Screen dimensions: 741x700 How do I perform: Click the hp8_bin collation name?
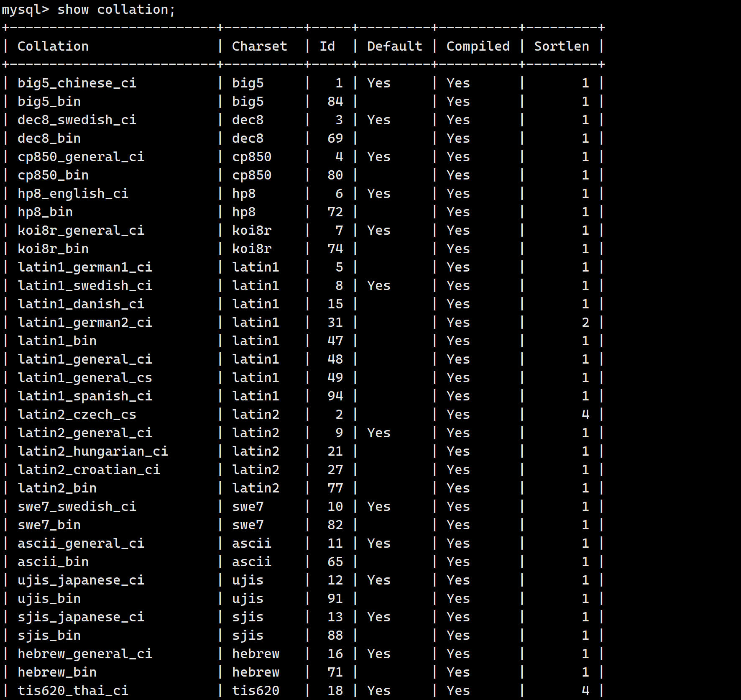[x=45, y=212]
